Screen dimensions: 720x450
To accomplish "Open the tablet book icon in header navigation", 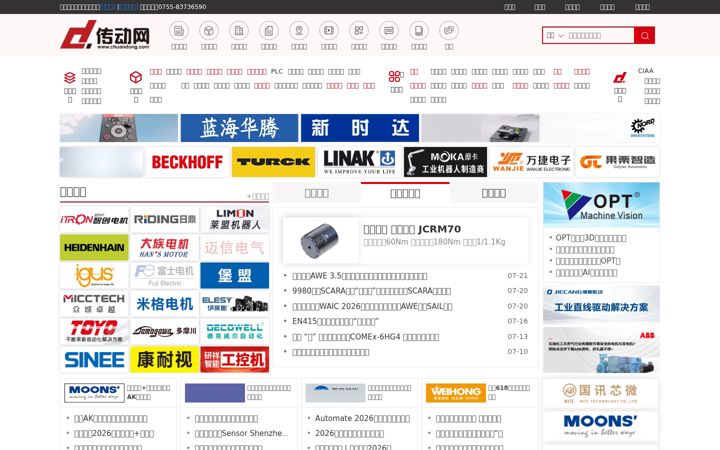I will coord(419,31).
